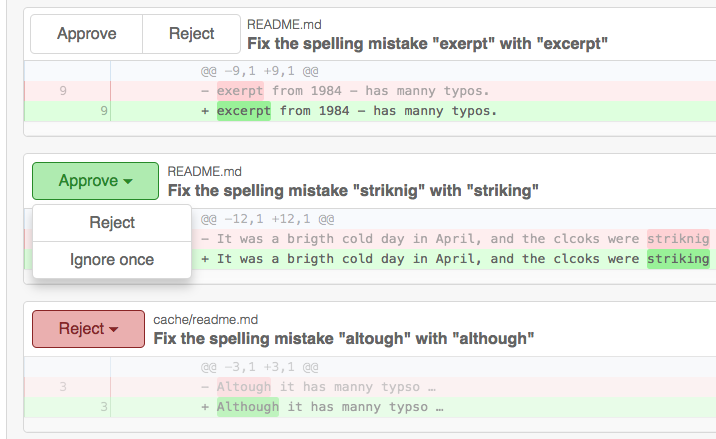
Task: Click old line number 9 in the removed row
Action: 63,91
